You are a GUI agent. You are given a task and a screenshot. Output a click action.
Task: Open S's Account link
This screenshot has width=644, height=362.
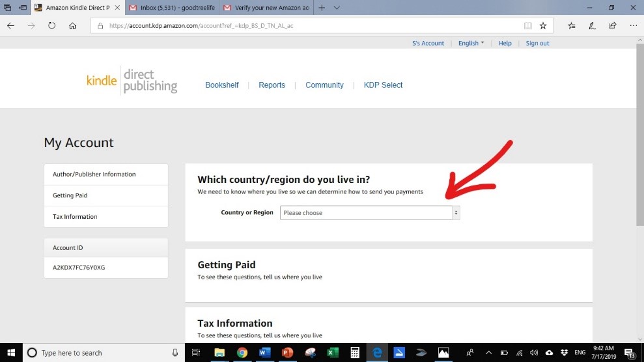[428, 43]
